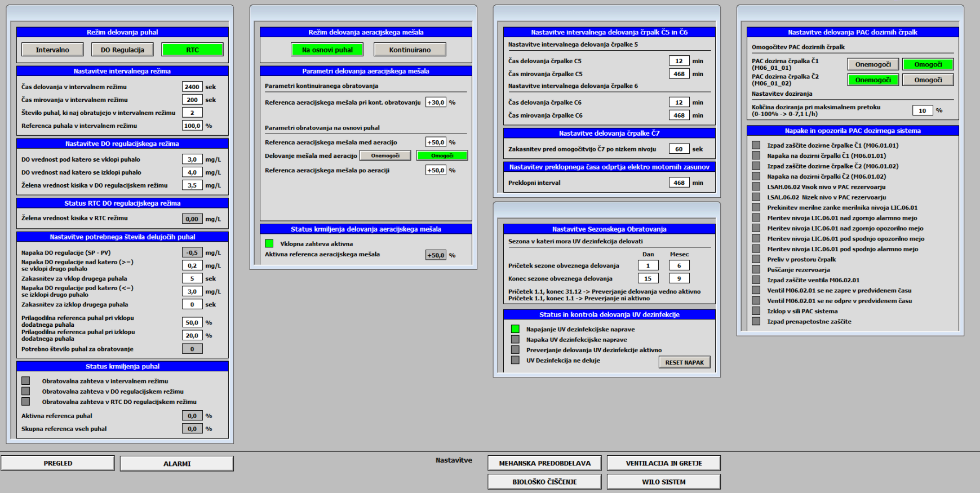This screenshot has height=493, width=980.
Task: Click the 'Preliv v prostoru črpalk' indicator
Action: [756, 259]
